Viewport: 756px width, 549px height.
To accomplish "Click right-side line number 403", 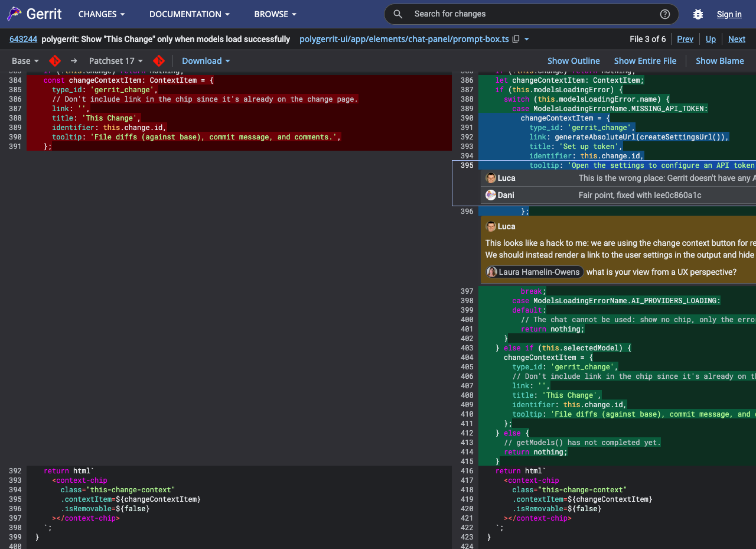I will click(467, 348).
